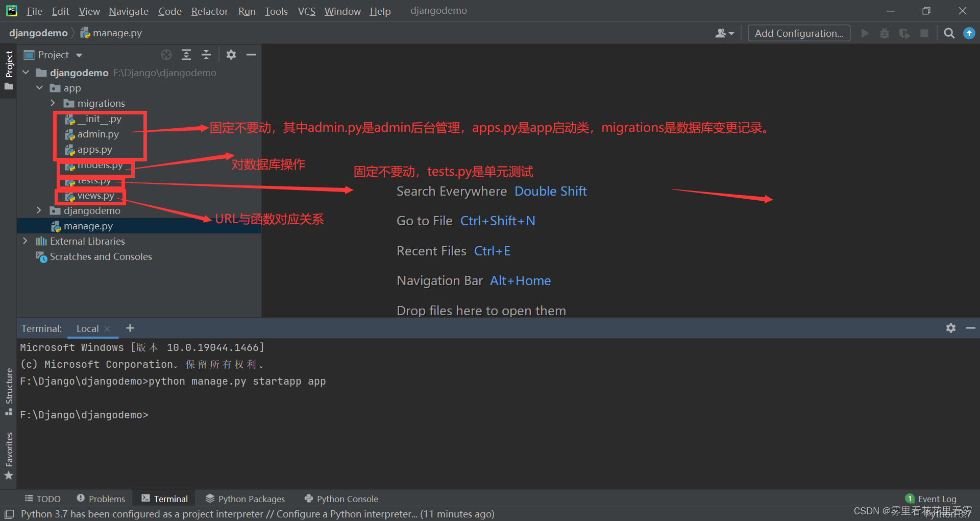This screenshot has height=521, width=980.
Task: Collapse the app folder
Action: [40, 88]
